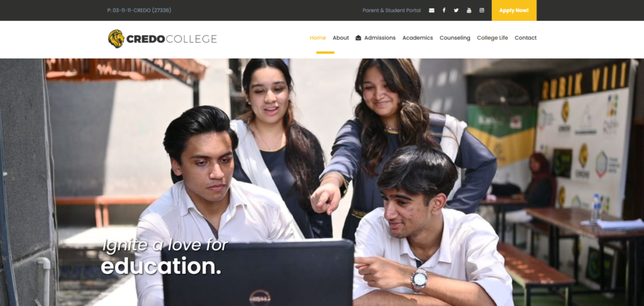
Task: Open the email envelope icon
Action: tap(431, 10)
